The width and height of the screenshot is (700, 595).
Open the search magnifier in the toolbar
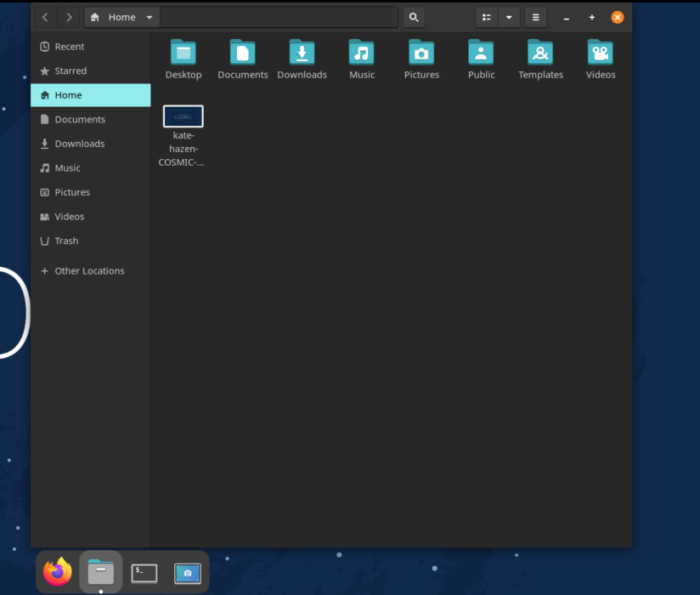tap(414, 17)
